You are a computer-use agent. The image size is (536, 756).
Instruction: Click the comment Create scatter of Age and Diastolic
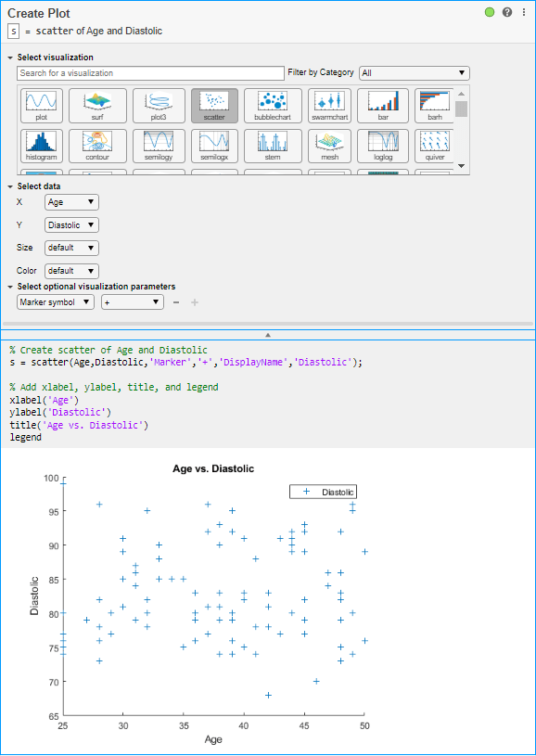pos(108,350)
